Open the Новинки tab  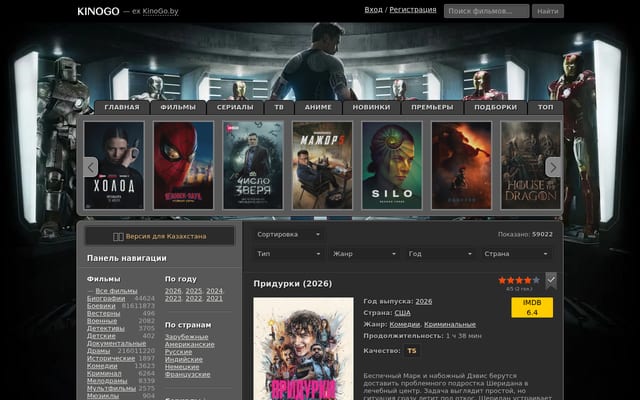[x=371, y=107]
